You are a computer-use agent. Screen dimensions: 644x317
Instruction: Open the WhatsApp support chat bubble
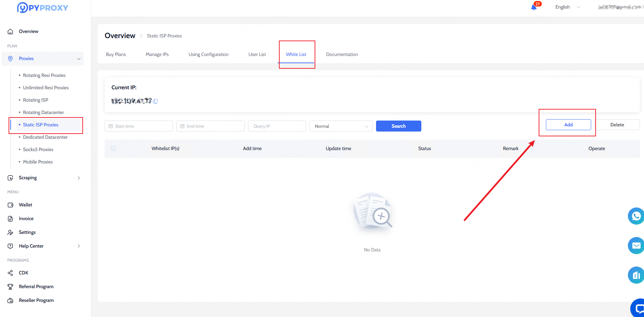coord(636,216)
